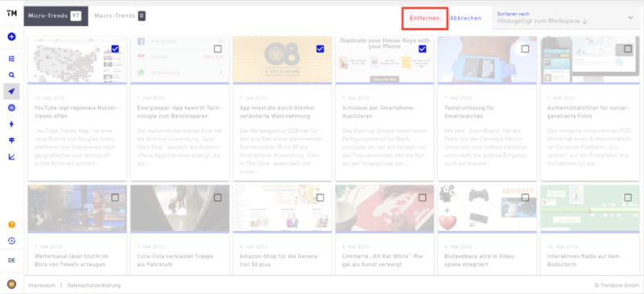Screen dimensions: 644x294
Task: Open title 'Authentizitätsfilter für nutzergenerierte Fotos'
Action: pos(589,112)
